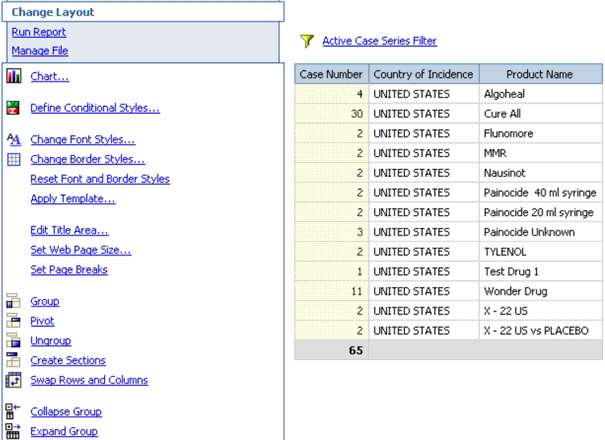Click UNITED STATES in the Algoheal row
The width and height of the screenshot is (605, 440).
pos(424,94)
